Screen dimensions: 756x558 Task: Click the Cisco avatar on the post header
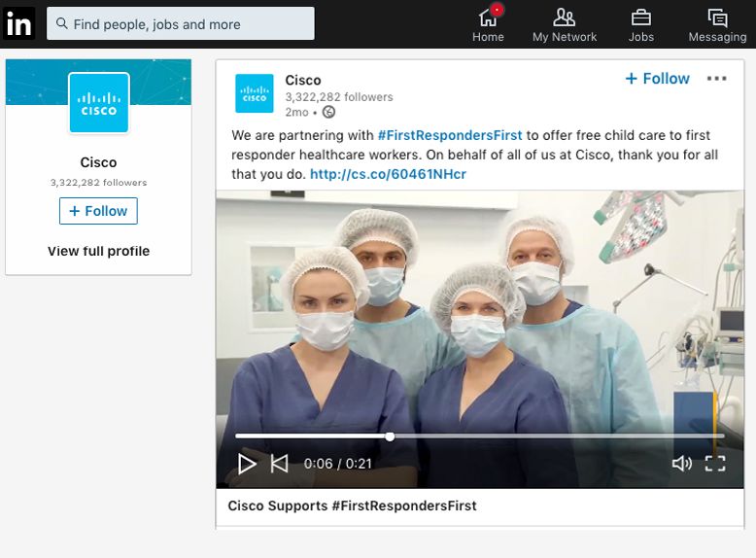255,93
